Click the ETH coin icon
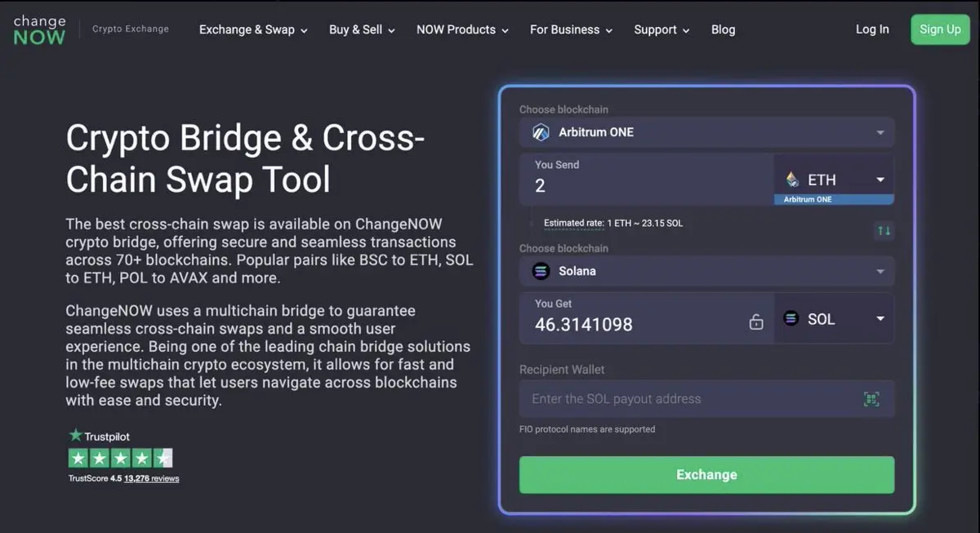The image size is (980, 533). 792,180
